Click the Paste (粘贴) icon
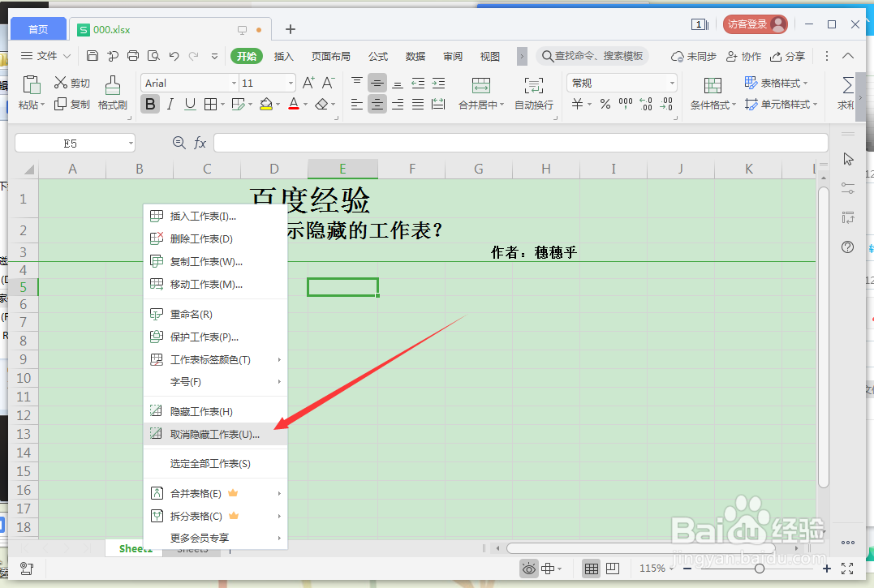 31,85
